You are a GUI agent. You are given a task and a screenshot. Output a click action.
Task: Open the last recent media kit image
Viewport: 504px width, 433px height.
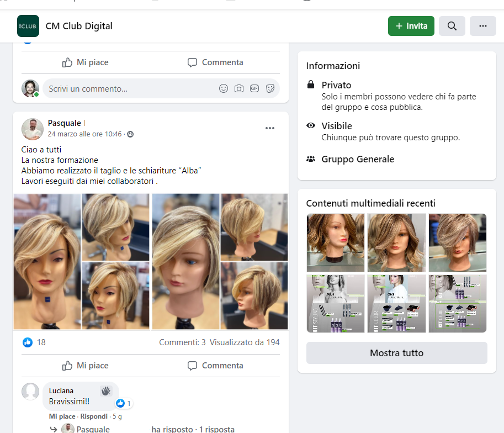(458, 304)
